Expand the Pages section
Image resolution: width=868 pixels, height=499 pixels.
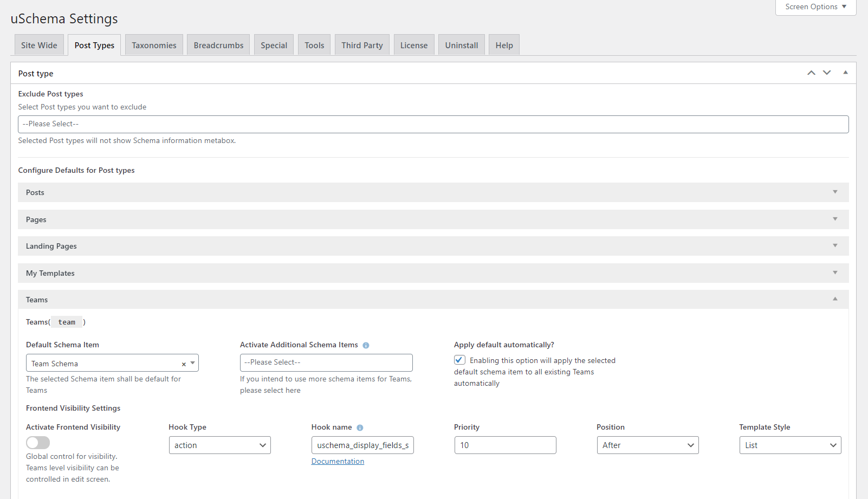(x=433, y=219)
